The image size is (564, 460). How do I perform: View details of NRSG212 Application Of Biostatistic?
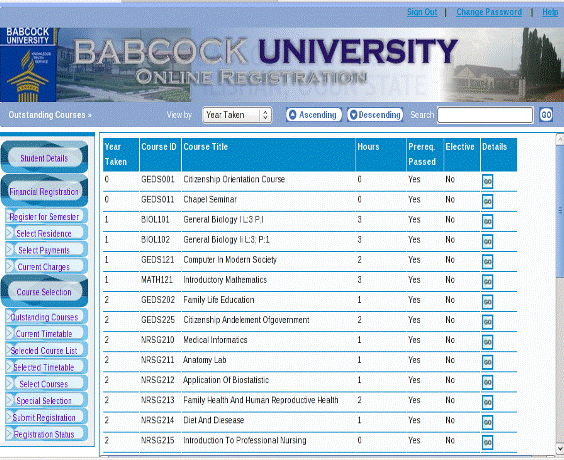pos(487,382)
